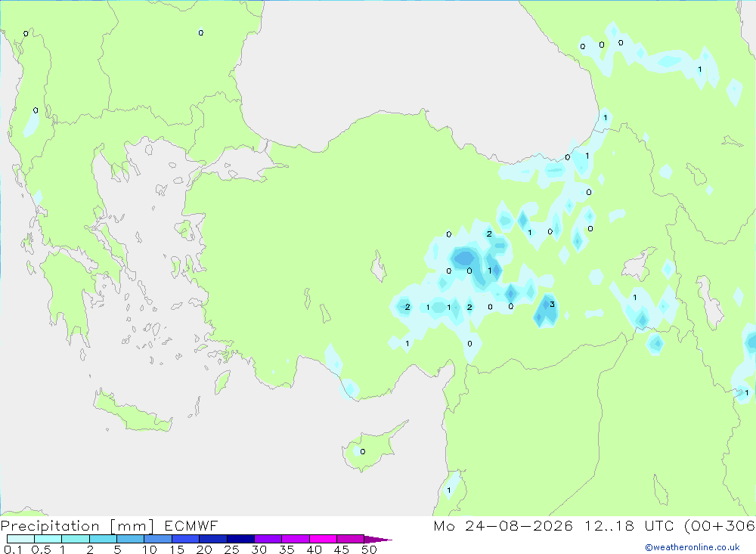The image size is (756, 554).
Task: Click legend tick label '20'
Action: (x=204, y=549)
